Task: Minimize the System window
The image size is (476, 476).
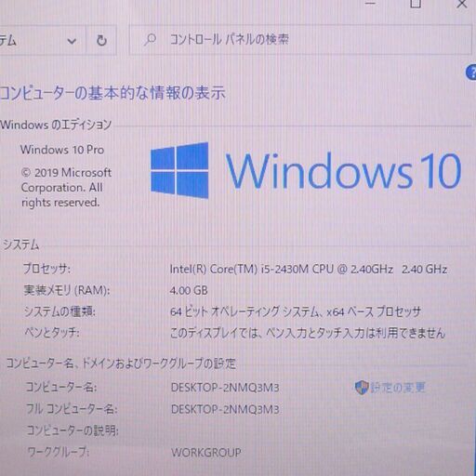Action: (x=370, y=3)
